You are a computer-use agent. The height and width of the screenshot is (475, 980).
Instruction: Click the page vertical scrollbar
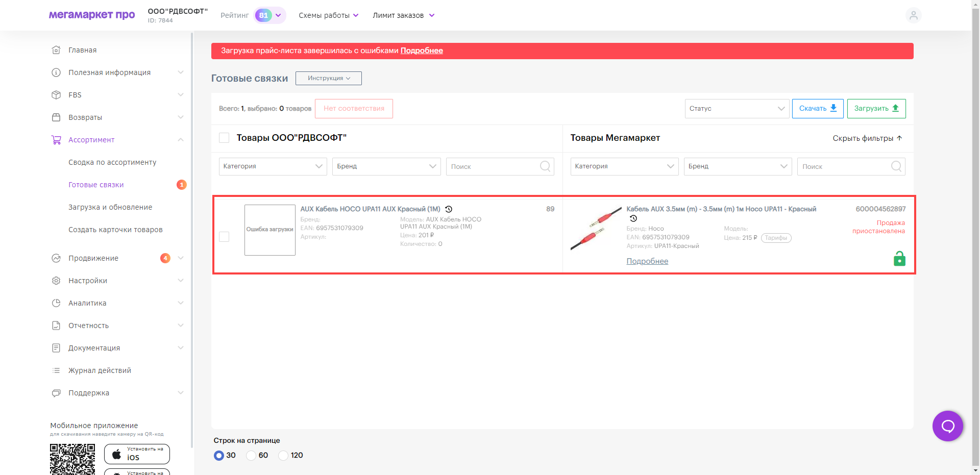tap(975, 237)
